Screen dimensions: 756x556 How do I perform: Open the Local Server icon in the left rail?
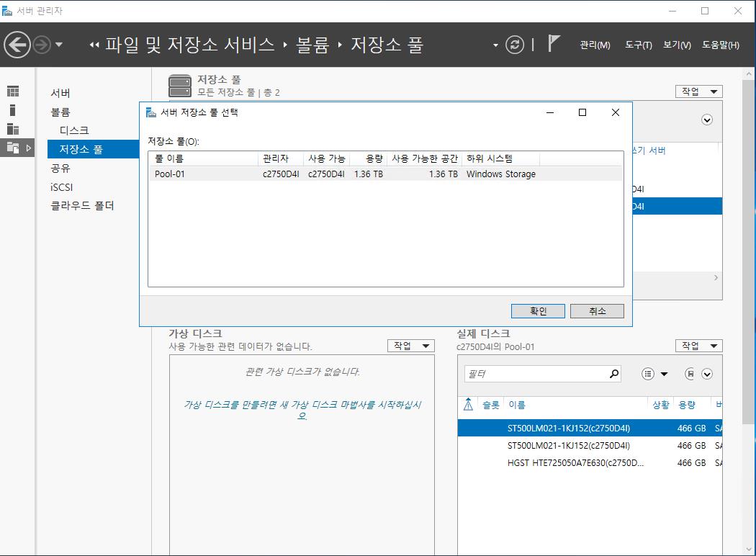[13, 110]
